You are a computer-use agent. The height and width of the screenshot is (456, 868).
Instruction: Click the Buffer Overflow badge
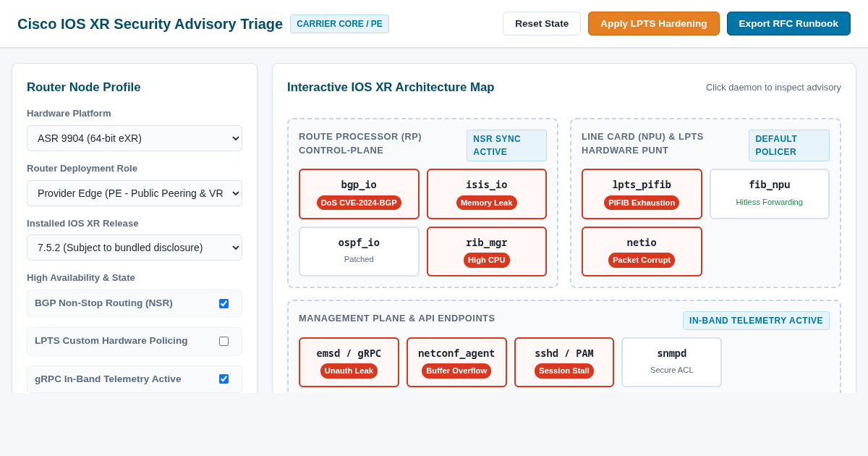456,371
